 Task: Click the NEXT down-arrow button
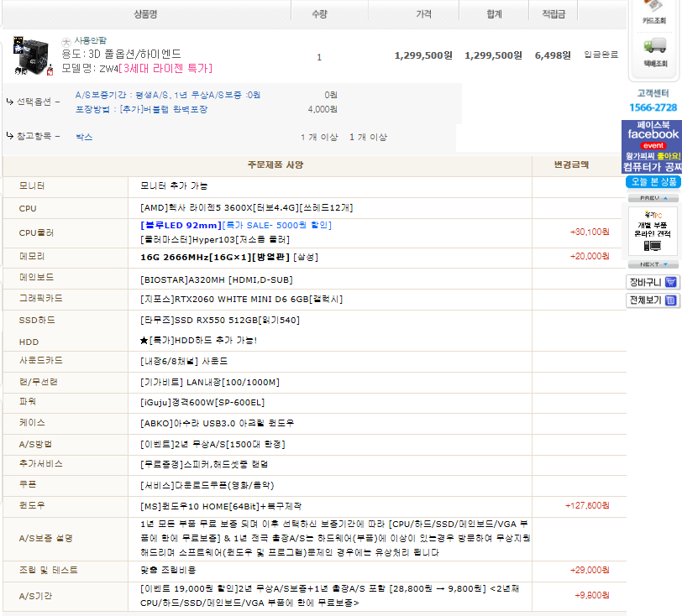(653, 264)
